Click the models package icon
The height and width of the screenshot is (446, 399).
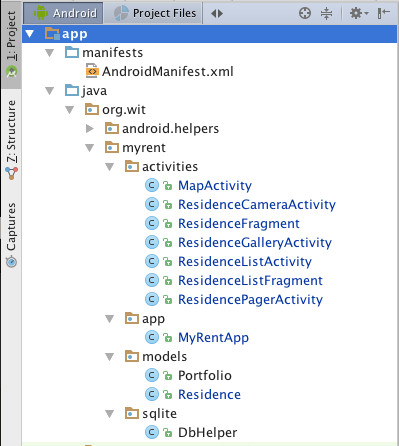click(x=132, y=356)
